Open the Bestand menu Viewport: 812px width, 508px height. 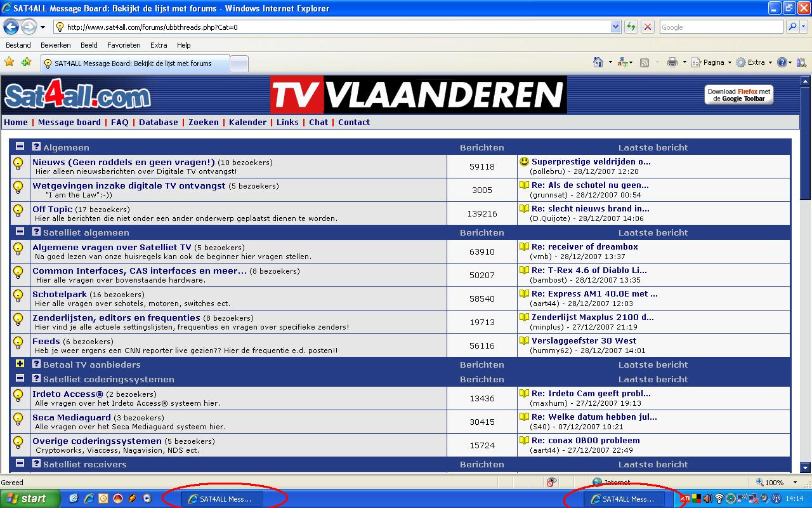click(18, 45)
